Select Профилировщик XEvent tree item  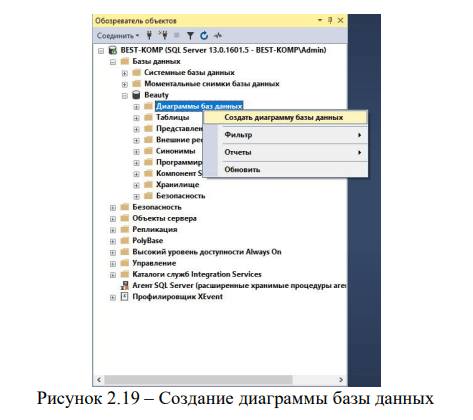click(x=177, y=297)
